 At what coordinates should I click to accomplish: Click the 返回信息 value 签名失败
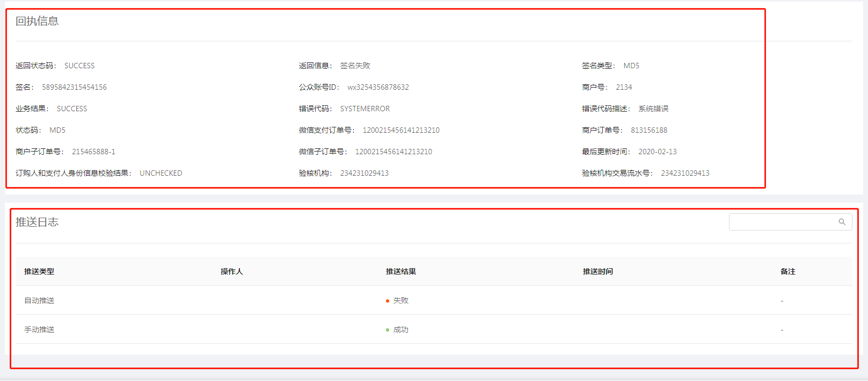click(x=355, y=66)
